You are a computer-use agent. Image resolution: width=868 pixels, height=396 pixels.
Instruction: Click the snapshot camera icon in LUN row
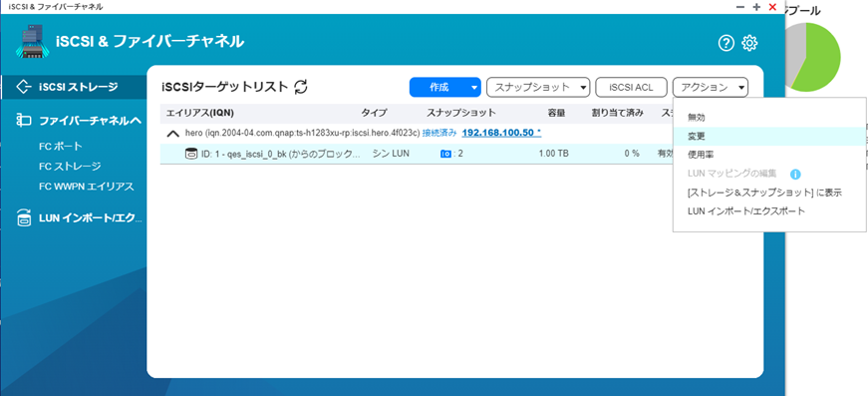445,154
